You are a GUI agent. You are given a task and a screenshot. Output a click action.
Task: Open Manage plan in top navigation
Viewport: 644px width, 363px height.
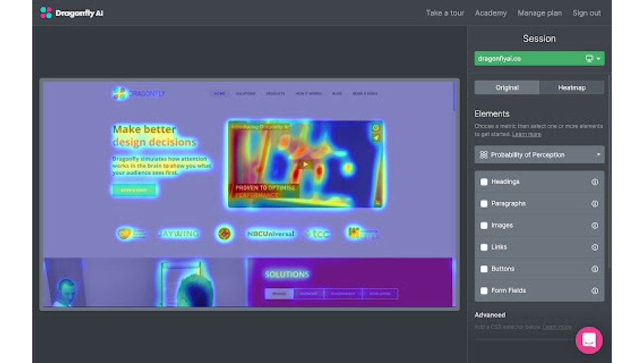pyautogui.click(x=539, y=13)
